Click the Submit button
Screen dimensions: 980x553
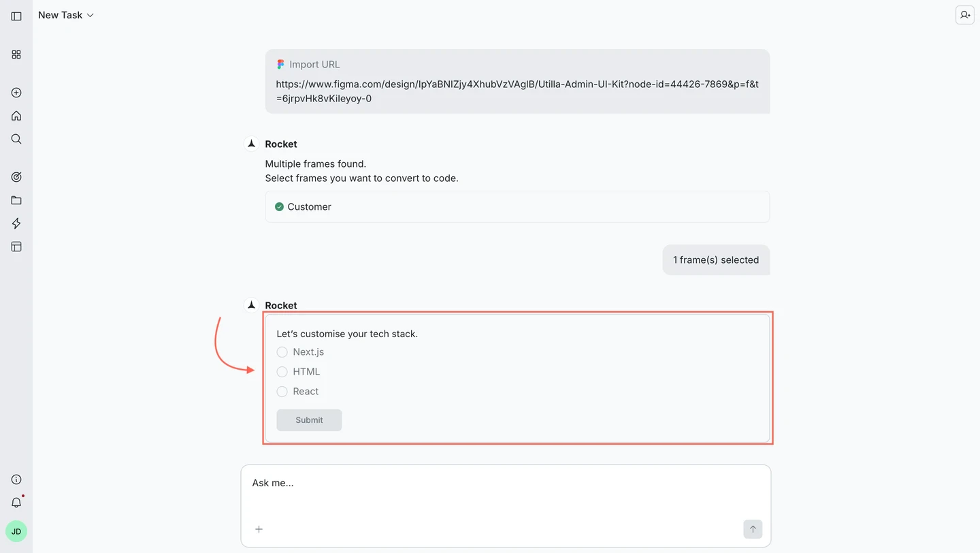(309, 420)
